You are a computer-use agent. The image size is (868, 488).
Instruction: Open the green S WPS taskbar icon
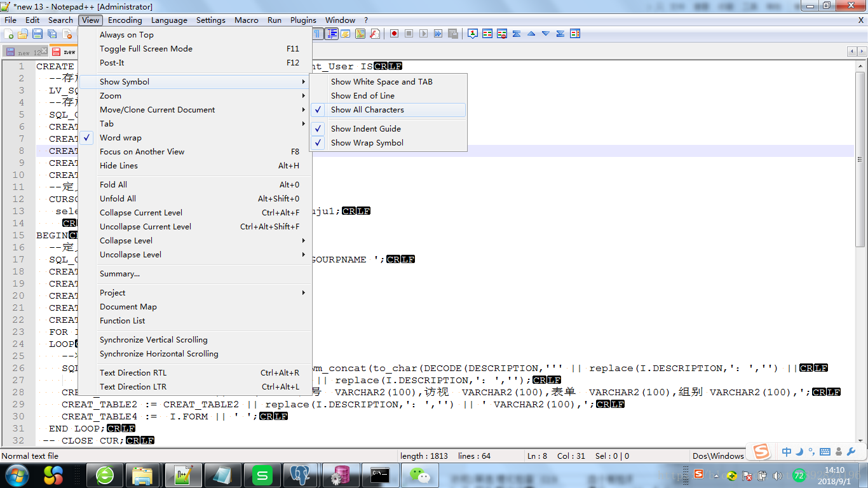[x=261, y=475]
